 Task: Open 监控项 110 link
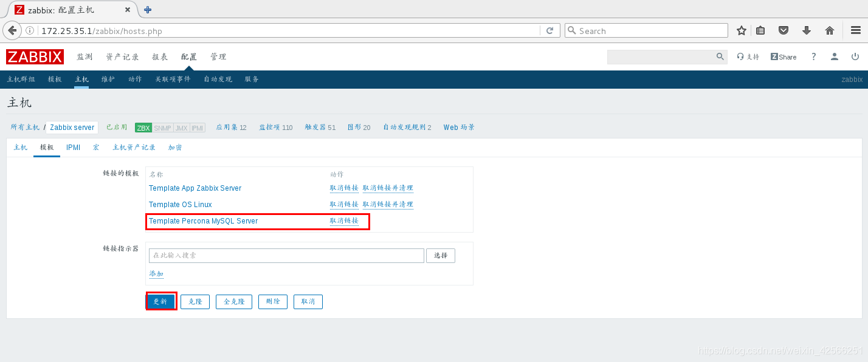click(276, 127)
